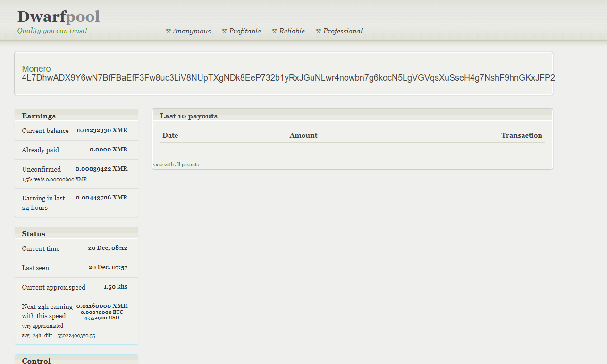The height and width of the screenshot is (364, 607).
Task: Click the 'Last 10 payouts' panel title
Action: pos(189,116)
